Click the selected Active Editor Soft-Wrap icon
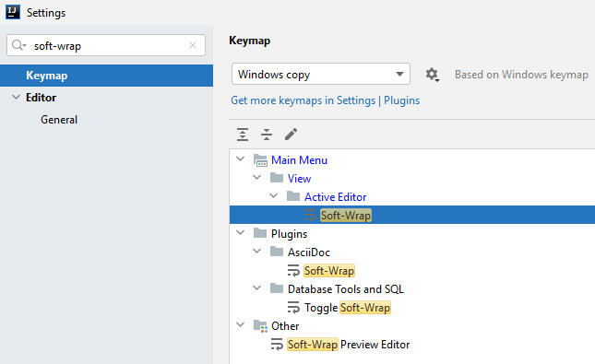This screenshot has width=595, height=364. point(310,215)
